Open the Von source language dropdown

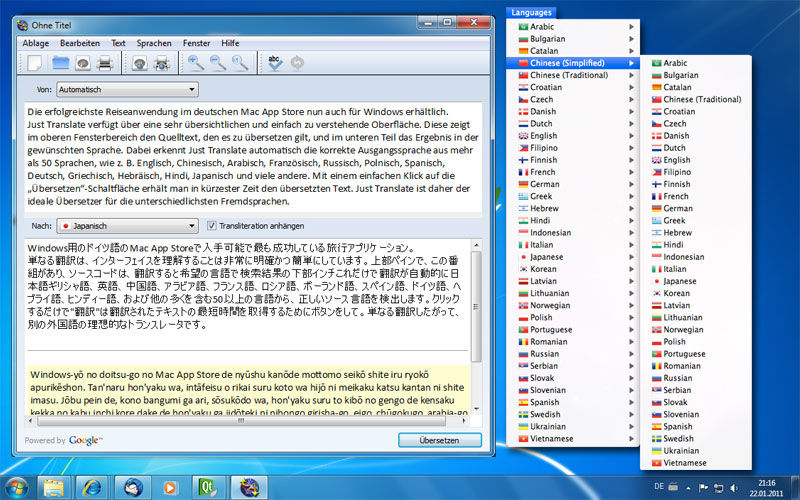pos(127,89)
